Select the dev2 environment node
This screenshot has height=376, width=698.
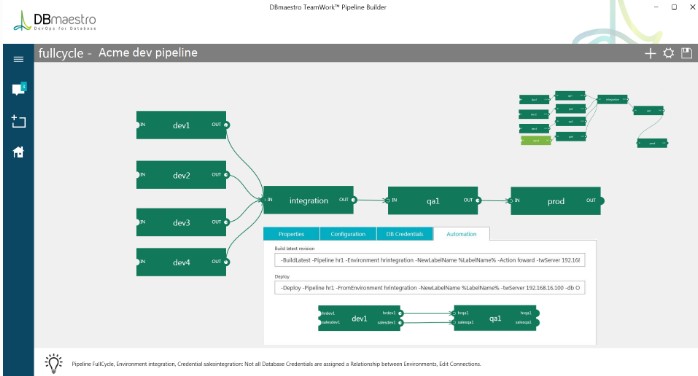point(181,175)
